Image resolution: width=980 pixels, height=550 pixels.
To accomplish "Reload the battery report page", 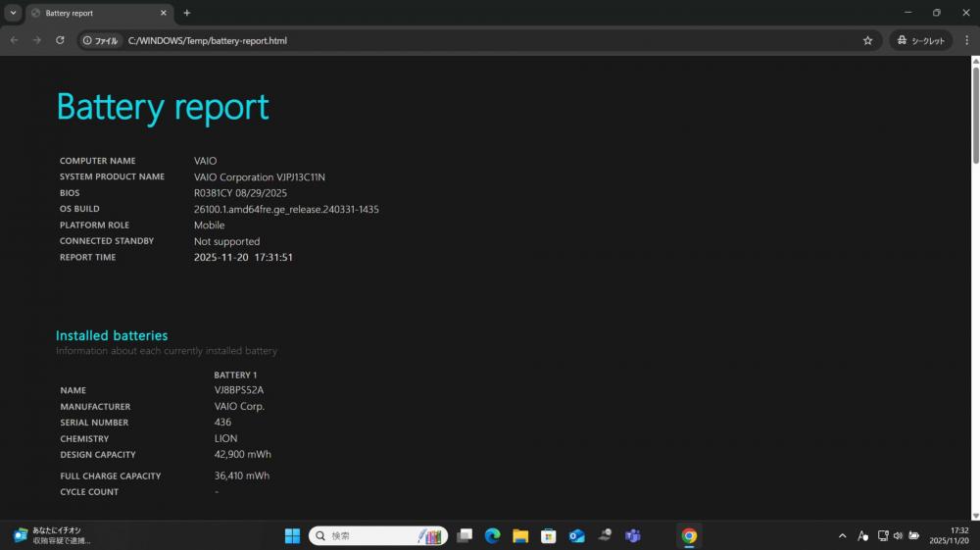I will [60, 40].
